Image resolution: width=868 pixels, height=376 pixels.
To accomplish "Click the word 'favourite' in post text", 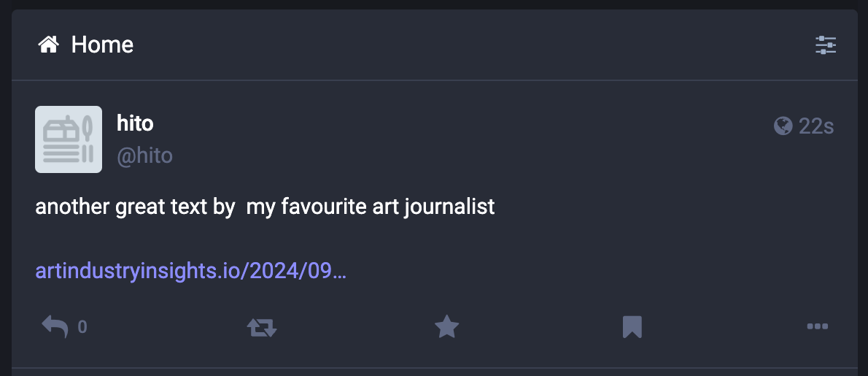I will 309,207.
